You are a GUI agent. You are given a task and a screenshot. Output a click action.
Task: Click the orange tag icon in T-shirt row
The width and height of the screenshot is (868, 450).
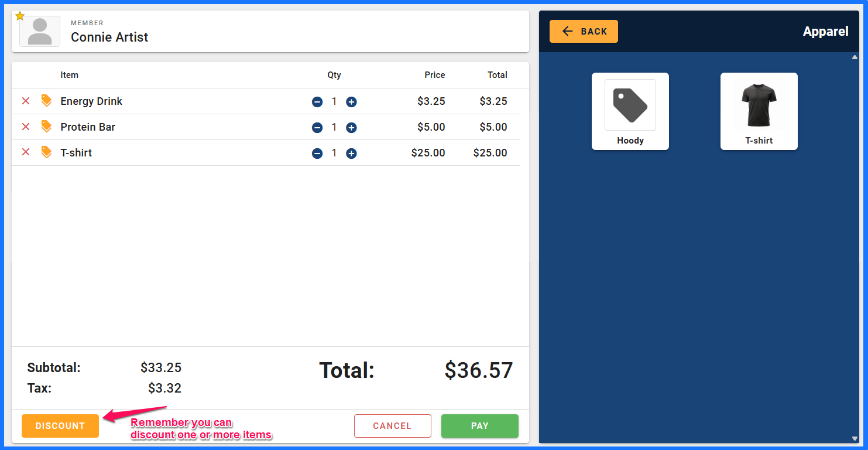coord(46,152)
